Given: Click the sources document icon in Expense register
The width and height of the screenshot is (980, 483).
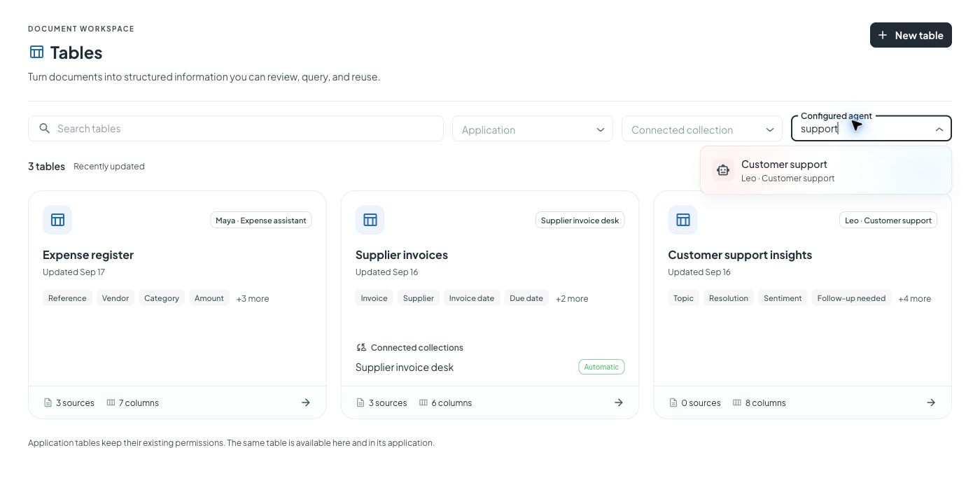Looking at the screenshot, I should click(48, 402).
